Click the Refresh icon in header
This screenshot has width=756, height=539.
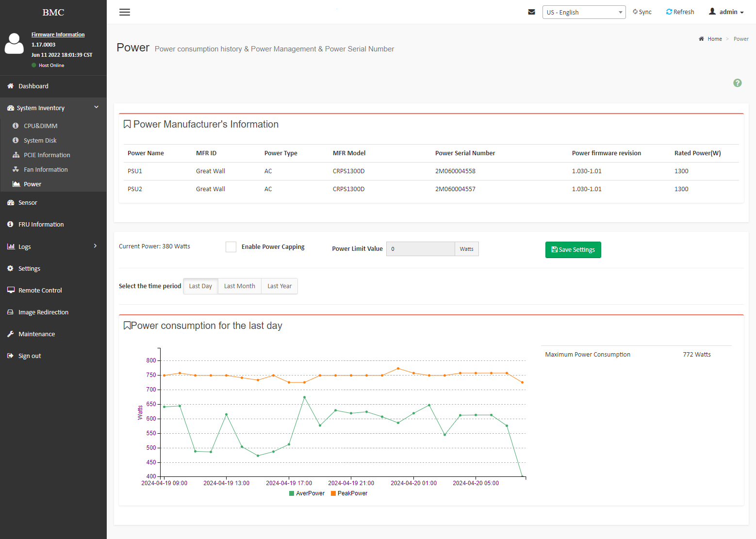pos(669,12)
